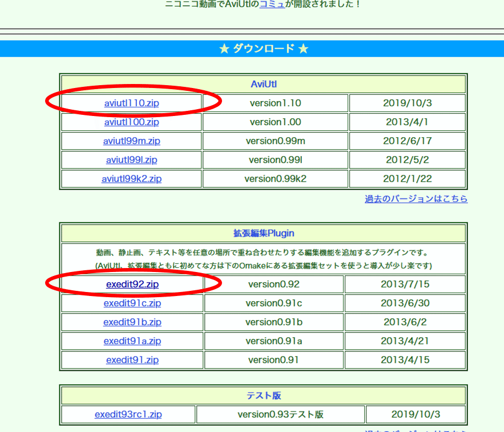Image resolution: width=504 pixels, height=432 pixels.
Task: Click the version0.91b cell
Action: [x=274, y=322]
